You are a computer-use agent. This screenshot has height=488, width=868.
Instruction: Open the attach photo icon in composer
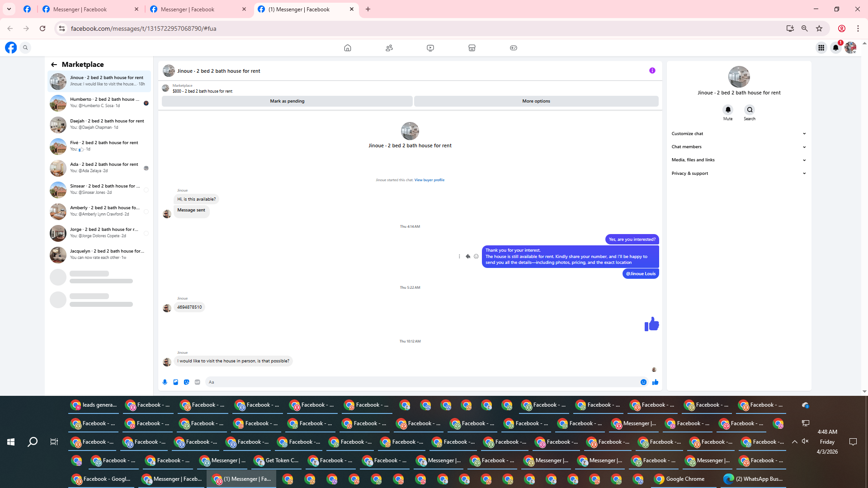click(176, 382)
